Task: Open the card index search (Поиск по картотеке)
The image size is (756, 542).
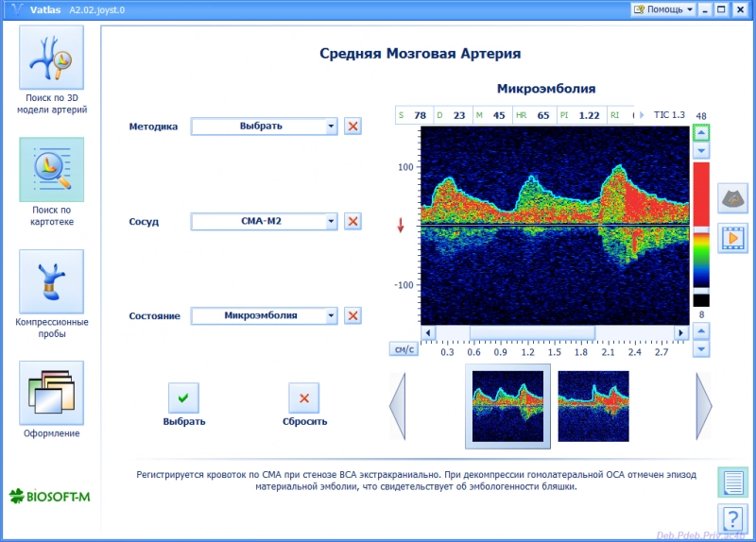Action: coord(51,169)
